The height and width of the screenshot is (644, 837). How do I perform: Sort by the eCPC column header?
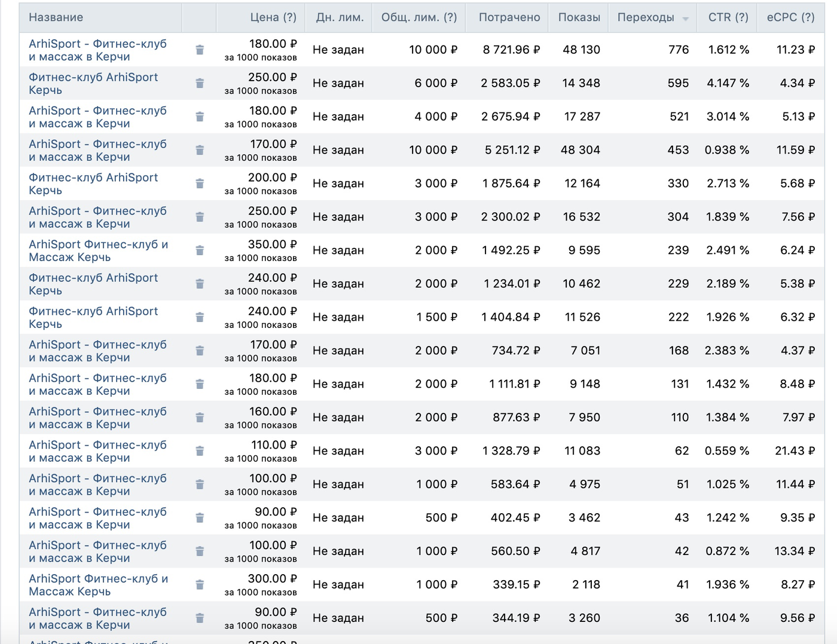point(791,17)
